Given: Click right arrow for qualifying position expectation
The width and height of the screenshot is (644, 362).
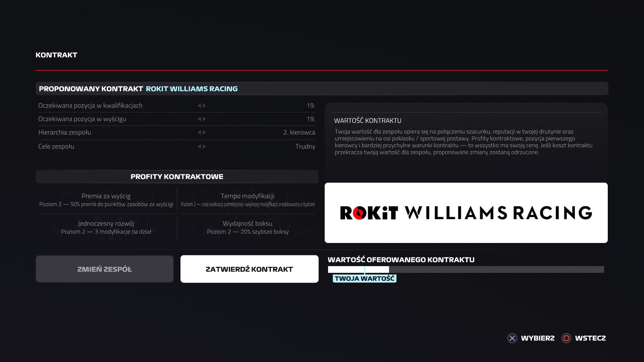Looking at the screenshot, I should [205, 106].
